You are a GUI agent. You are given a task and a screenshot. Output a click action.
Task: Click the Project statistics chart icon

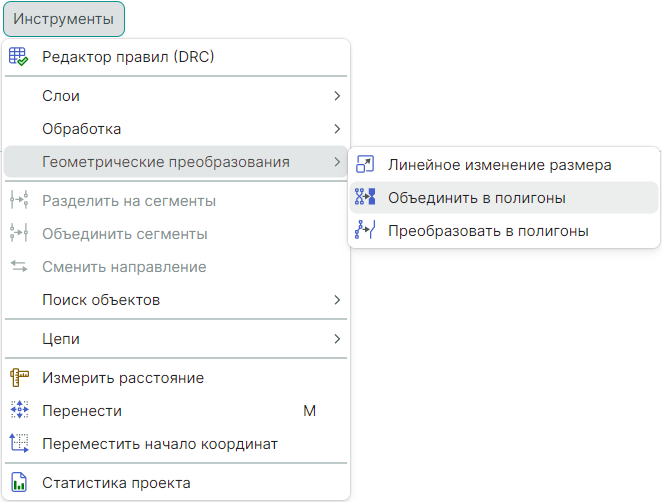coord(19,483)
